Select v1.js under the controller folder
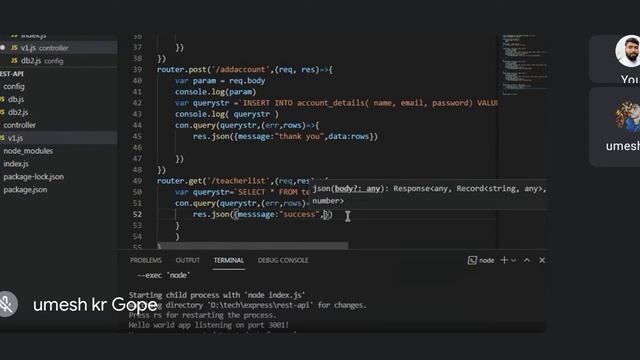 tap(16, 138)
